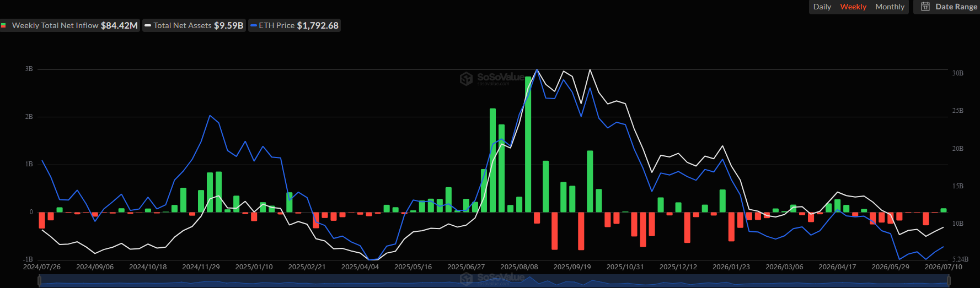Click the 20B right axis label

(958, 149)
